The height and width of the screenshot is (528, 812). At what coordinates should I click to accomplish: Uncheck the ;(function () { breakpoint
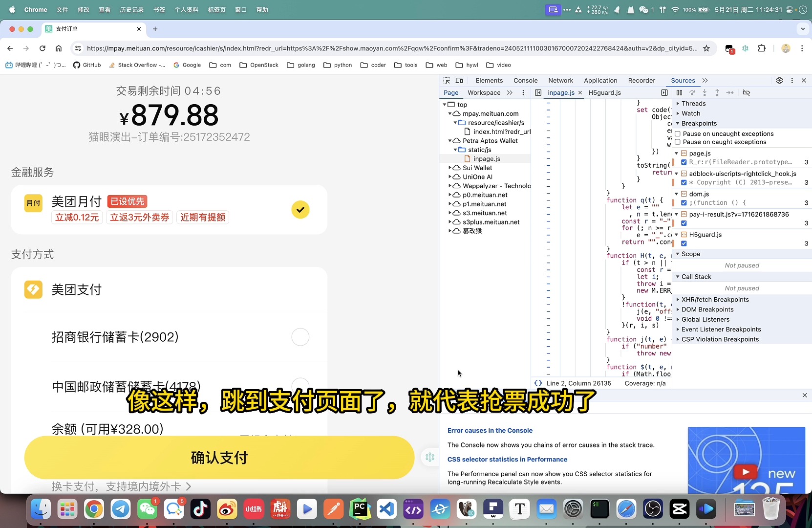[684, 203]
